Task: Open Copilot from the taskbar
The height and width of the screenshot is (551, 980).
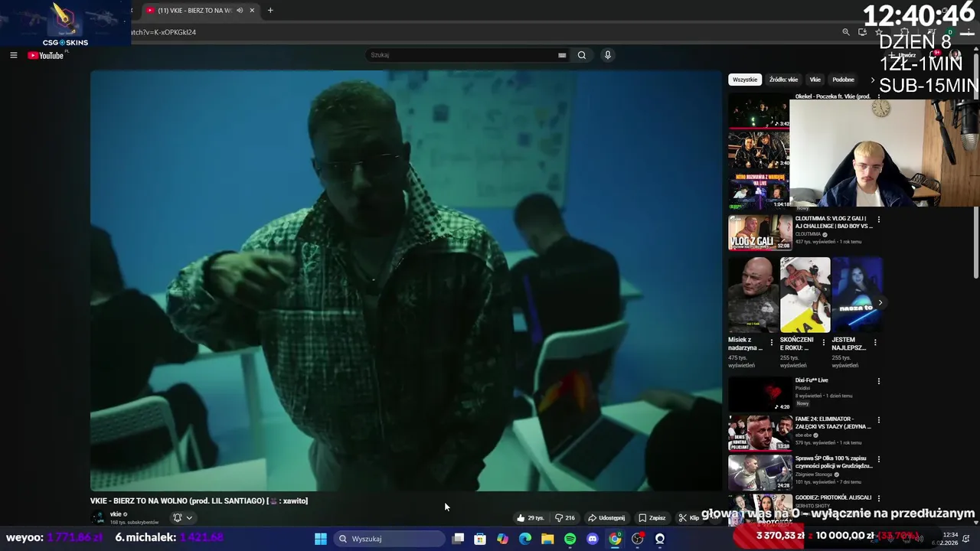Action: click(502, 539)
